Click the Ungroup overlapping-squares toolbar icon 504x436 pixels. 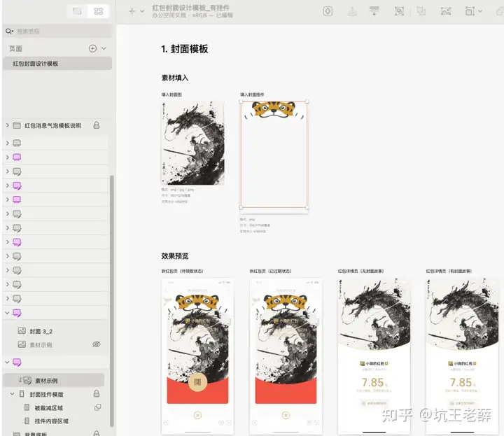coord(421,11)
